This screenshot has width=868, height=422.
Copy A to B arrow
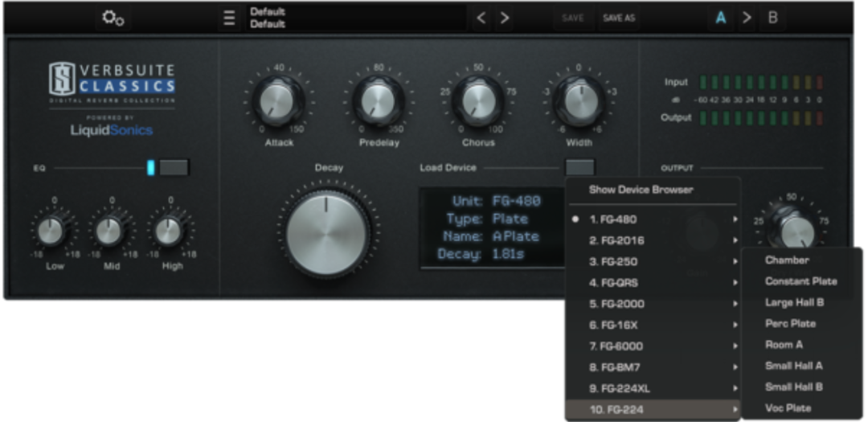tap(747, 18)
